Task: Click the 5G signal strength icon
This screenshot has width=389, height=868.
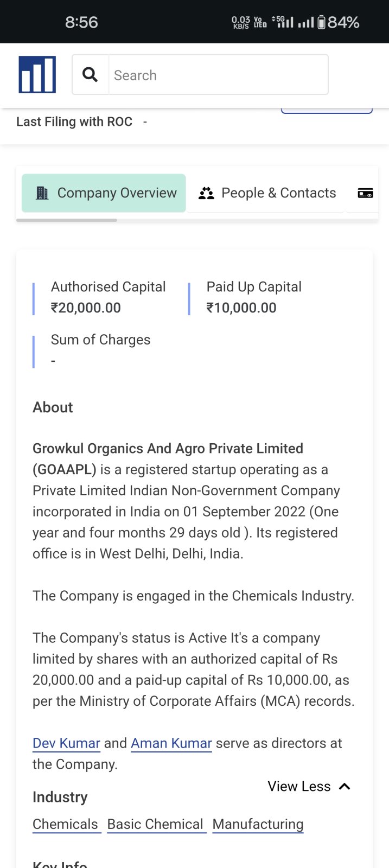Action: 283,22
